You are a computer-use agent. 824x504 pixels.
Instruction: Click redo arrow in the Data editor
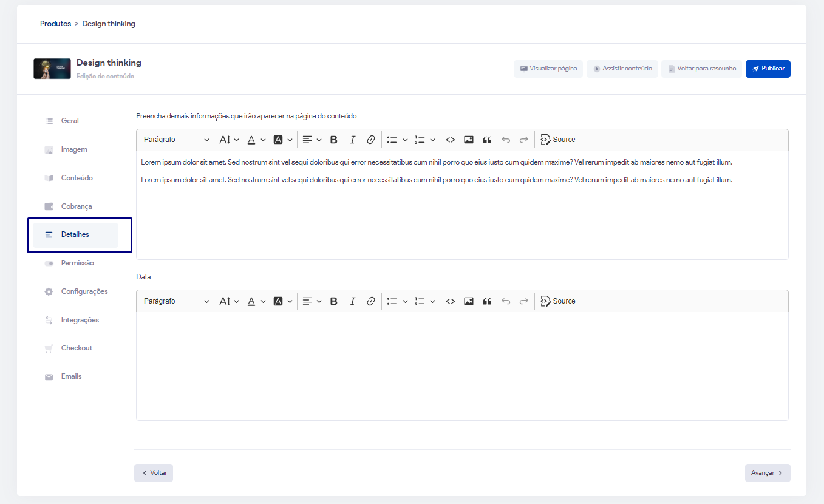coord(523,301)
